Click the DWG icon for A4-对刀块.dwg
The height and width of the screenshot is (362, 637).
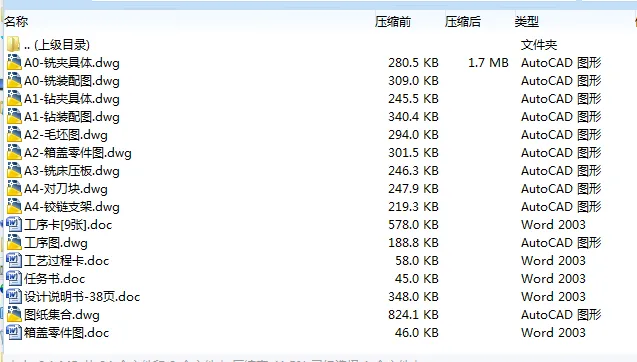[14, 188]
